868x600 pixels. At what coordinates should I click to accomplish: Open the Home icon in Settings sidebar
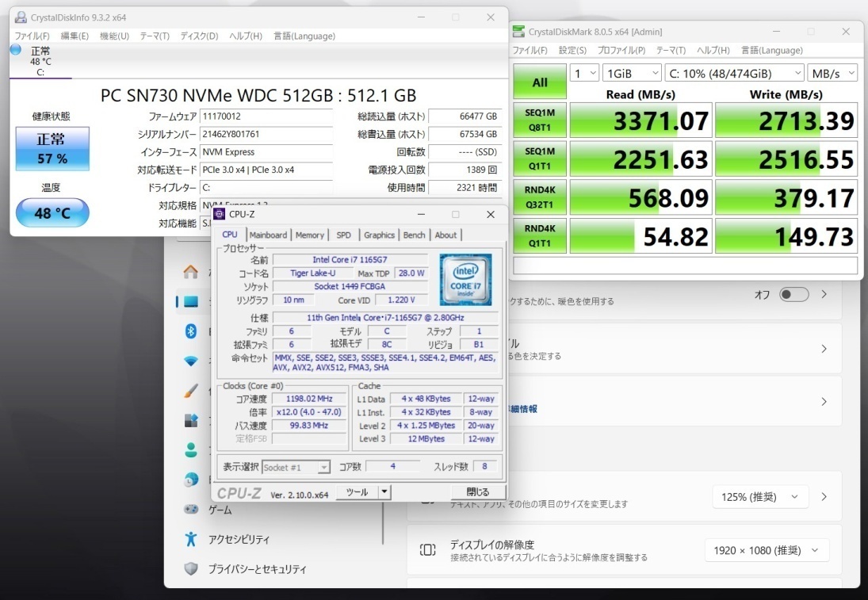point(191,272)
